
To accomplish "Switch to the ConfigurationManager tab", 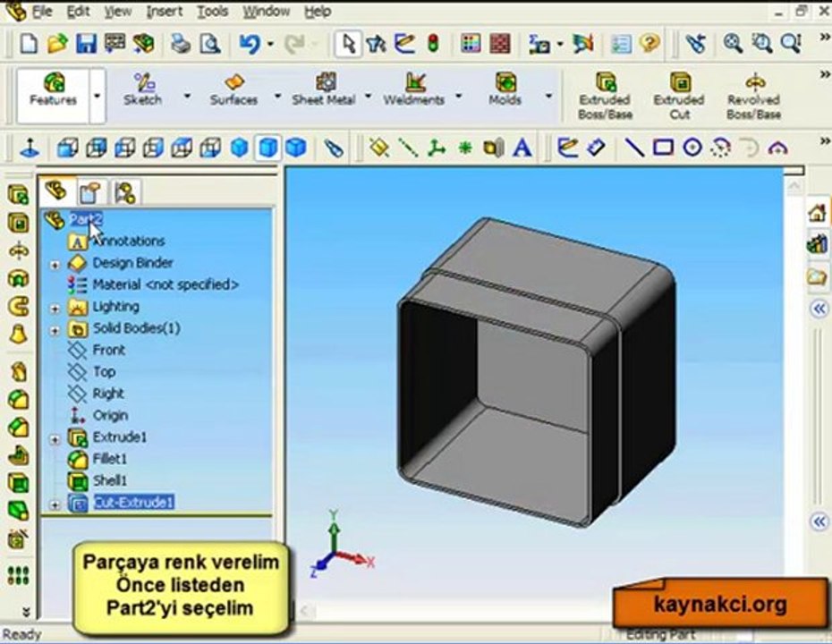I will (125, 192).
